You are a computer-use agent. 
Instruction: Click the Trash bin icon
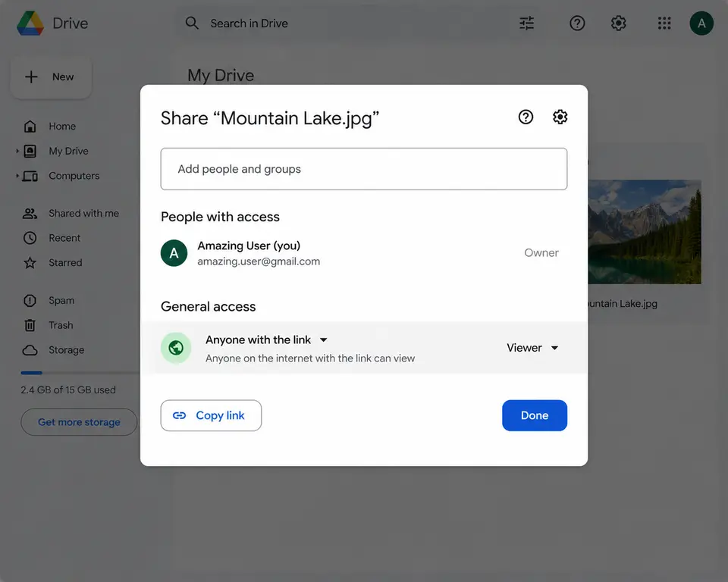[30, 325]
